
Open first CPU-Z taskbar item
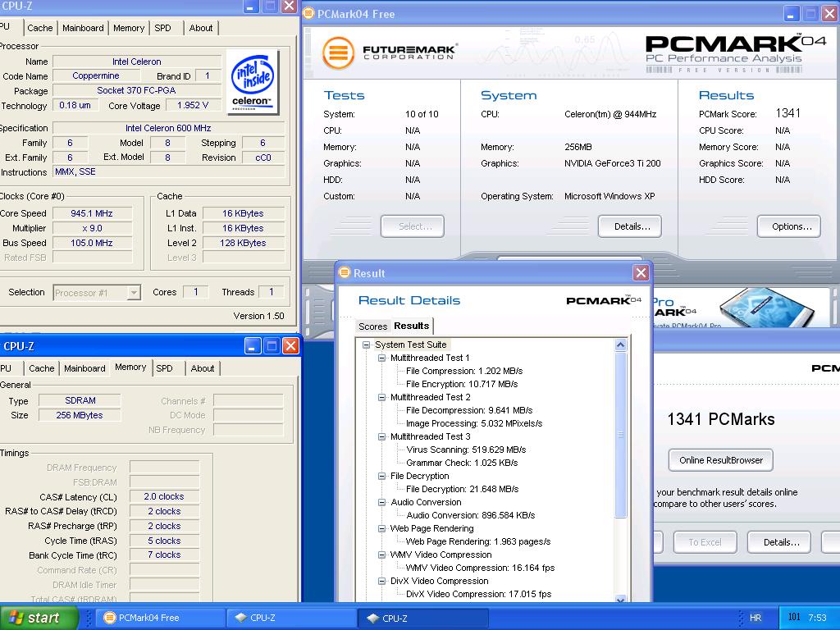pyautogui.click(x=291, y=618)
